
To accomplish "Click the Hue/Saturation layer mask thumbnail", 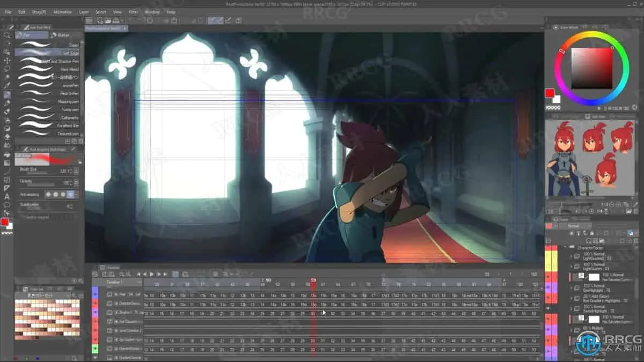I will (594, 277).
